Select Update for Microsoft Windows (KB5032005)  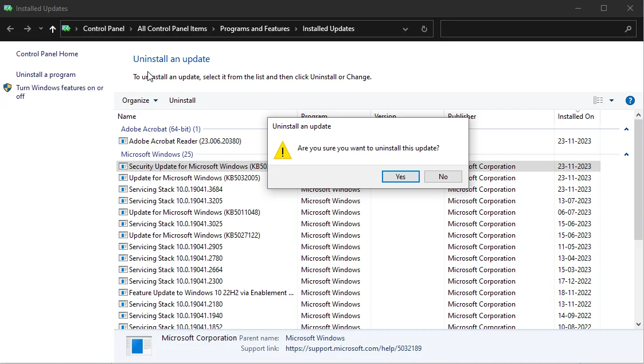coord(194,177)
